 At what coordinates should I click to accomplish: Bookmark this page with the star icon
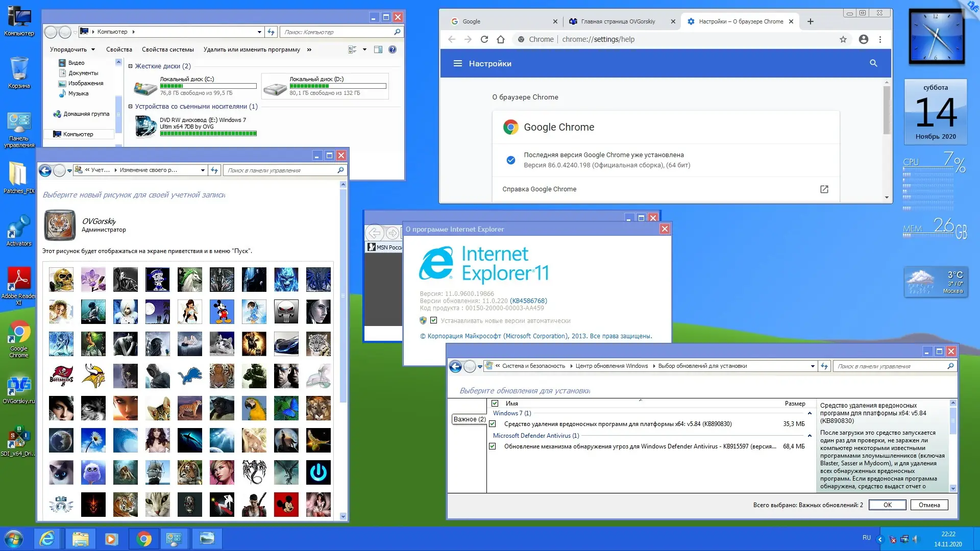coord(843,39)
